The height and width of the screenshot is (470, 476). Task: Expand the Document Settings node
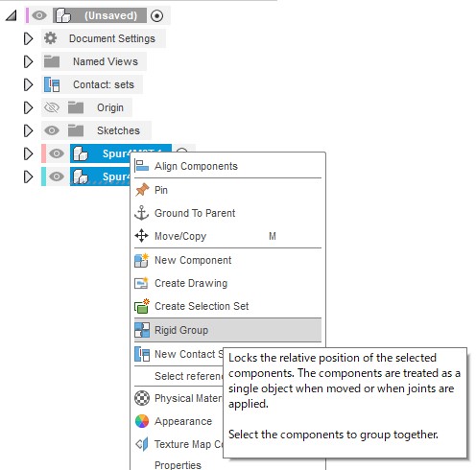(x=28, y=38)
